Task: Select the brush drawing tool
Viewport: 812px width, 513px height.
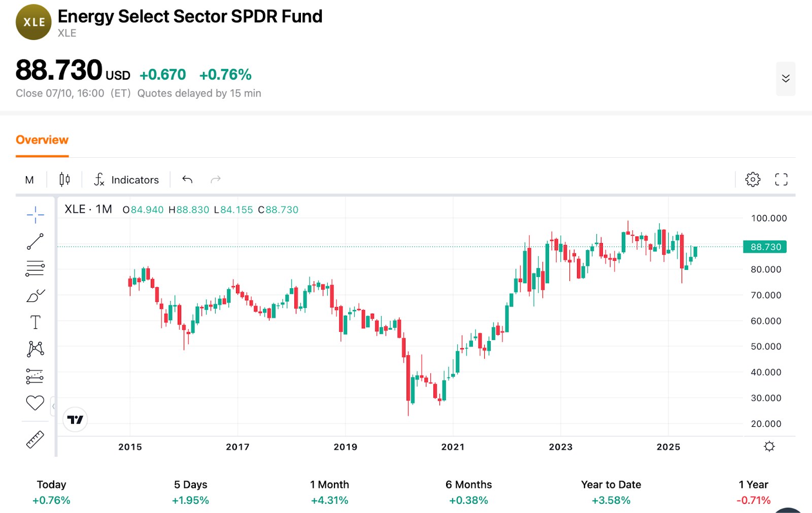Action: pos(35,295)
